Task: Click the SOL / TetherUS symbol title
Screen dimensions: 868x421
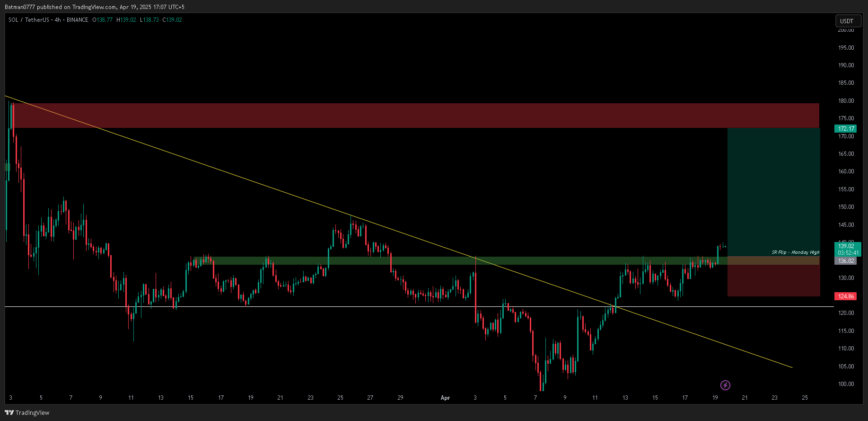Action: pyautogui.click(x=29, y=20)
